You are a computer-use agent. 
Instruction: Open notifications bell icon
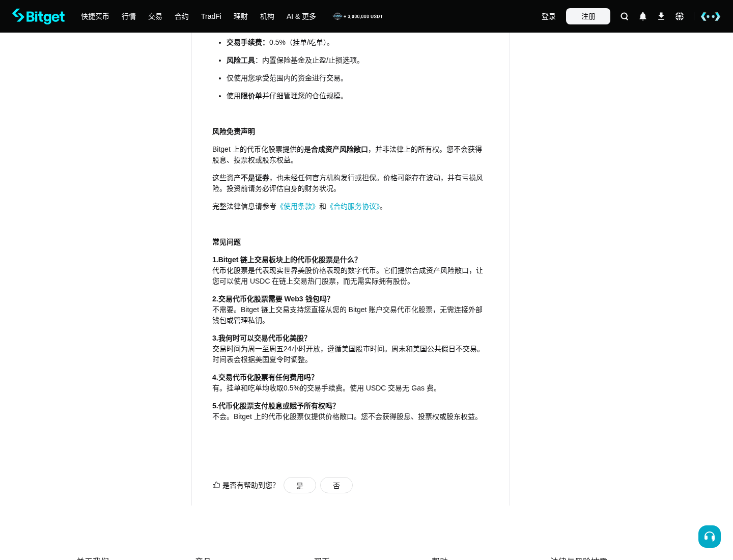pos(643,16)
